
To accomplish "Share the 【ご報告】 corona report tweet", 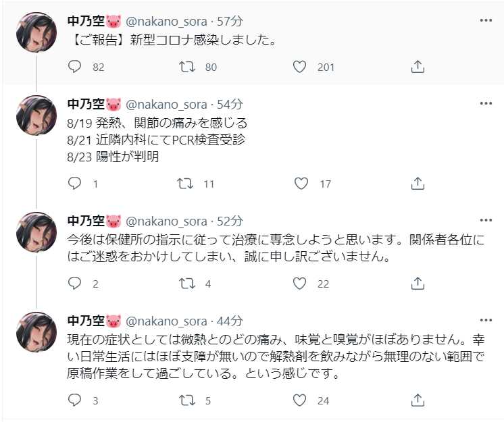I will [418, 66].
